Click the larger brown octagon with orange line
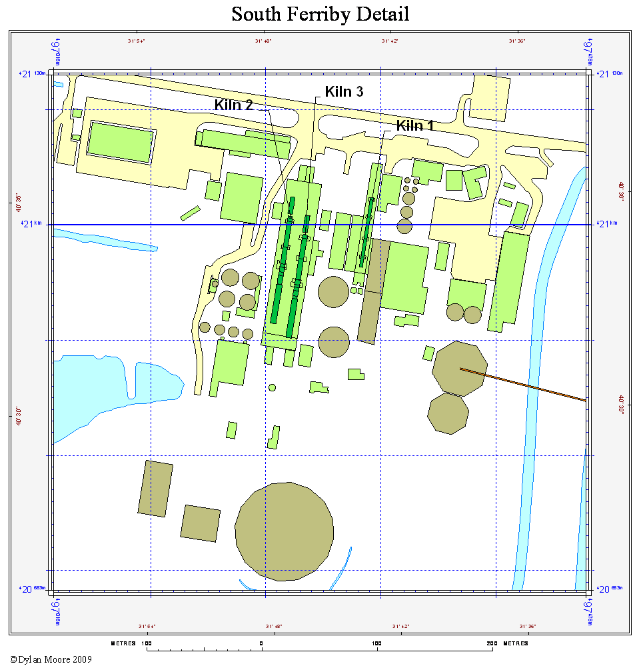 [460, 368]
